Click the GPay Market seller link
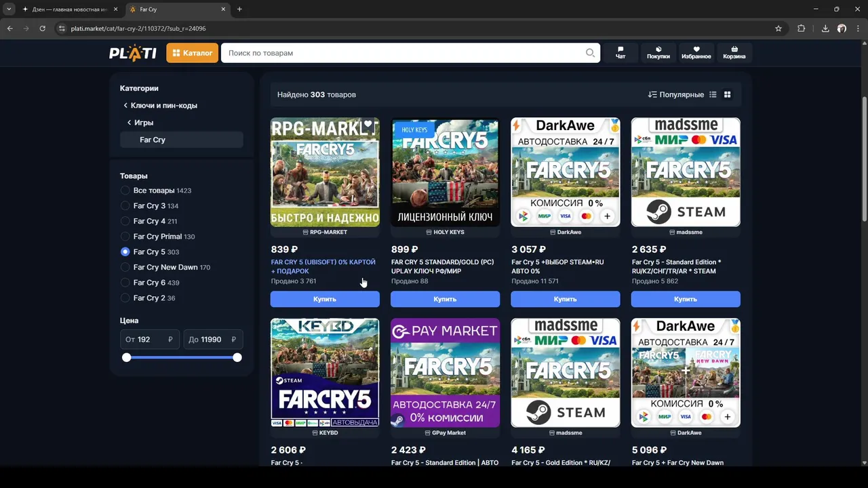The width and height of the screenshot is (868, 488). click(445, 433)
